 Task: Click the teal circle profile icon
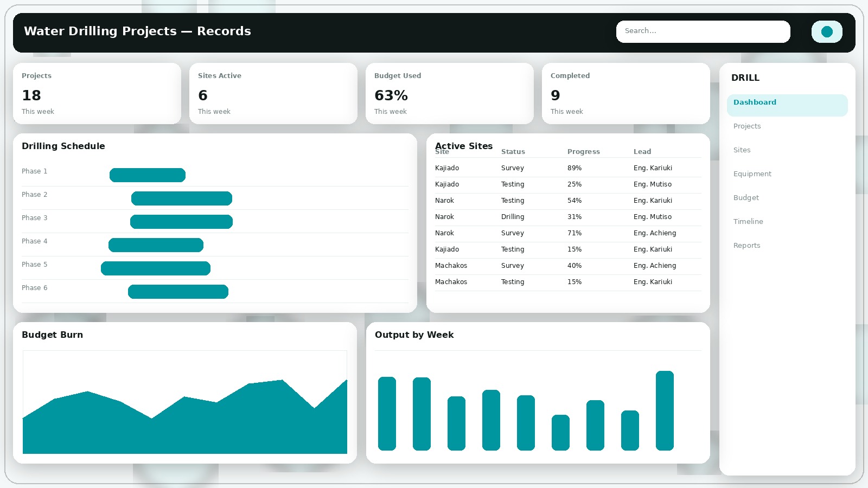tap(826, 31)
